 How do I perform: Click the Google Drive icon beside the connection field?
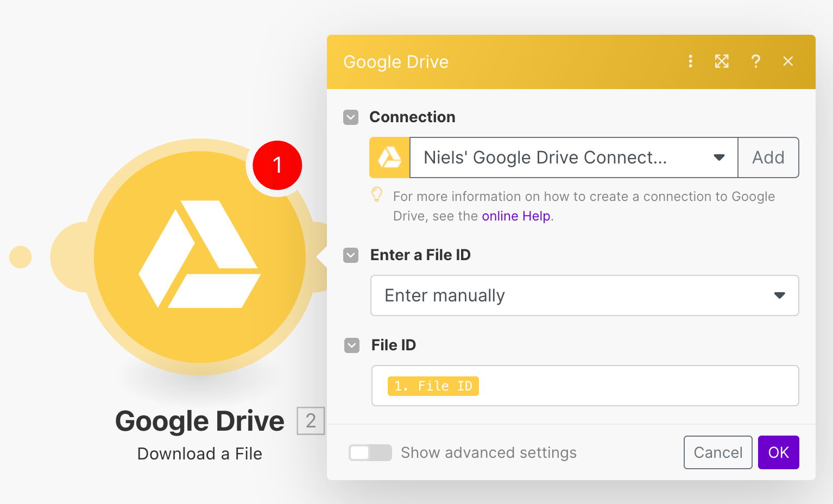click(389, 157)
